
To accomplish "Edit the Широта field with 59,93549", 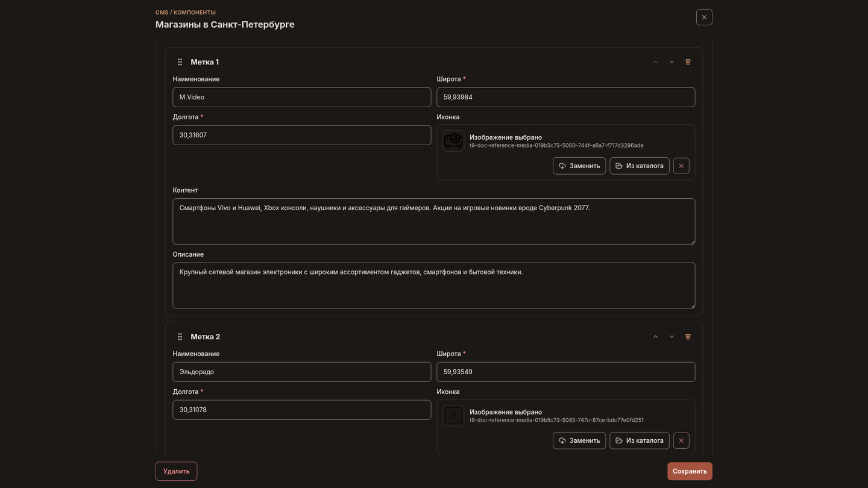I will [x=566, y=372].
